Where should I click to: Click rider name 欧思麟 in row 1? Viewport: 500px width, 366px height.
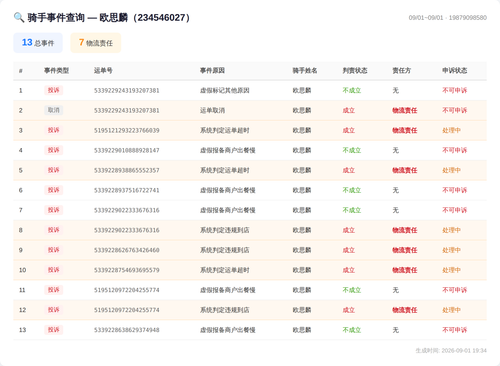pos(302,90)
